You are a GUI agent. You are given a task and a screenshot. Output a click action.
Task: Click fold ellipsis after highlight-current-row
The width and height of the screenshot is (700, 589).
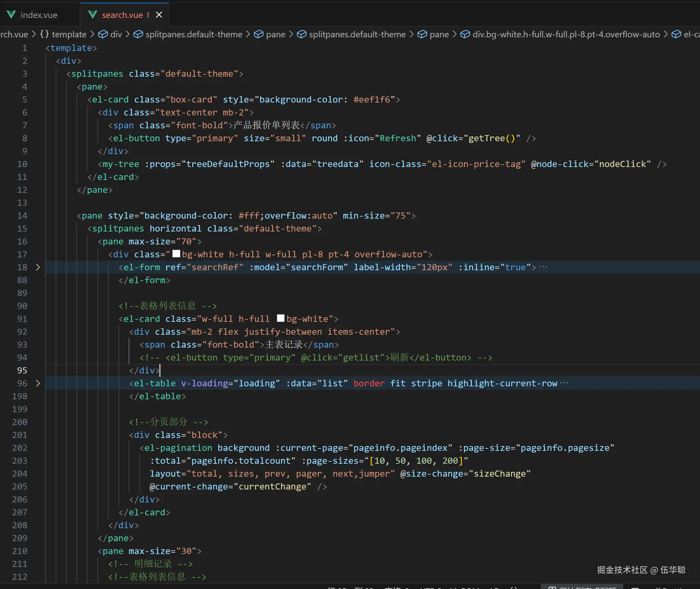pyautogui.click(x=564, y=383)
